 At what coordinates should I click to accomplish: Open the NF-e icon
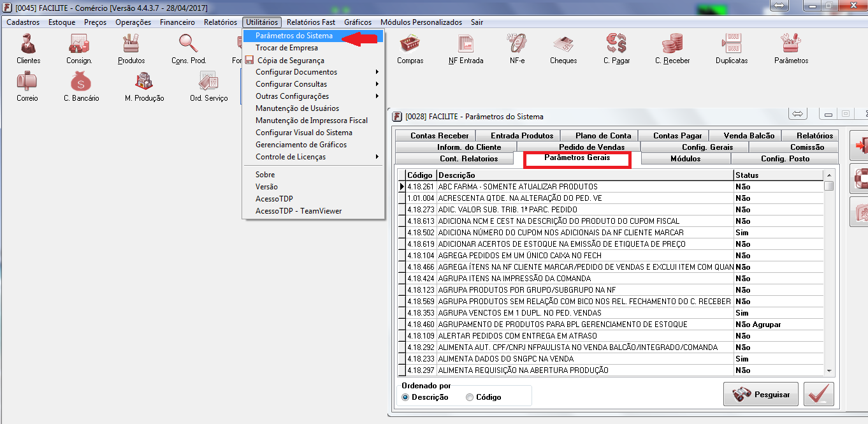[517, 43]
